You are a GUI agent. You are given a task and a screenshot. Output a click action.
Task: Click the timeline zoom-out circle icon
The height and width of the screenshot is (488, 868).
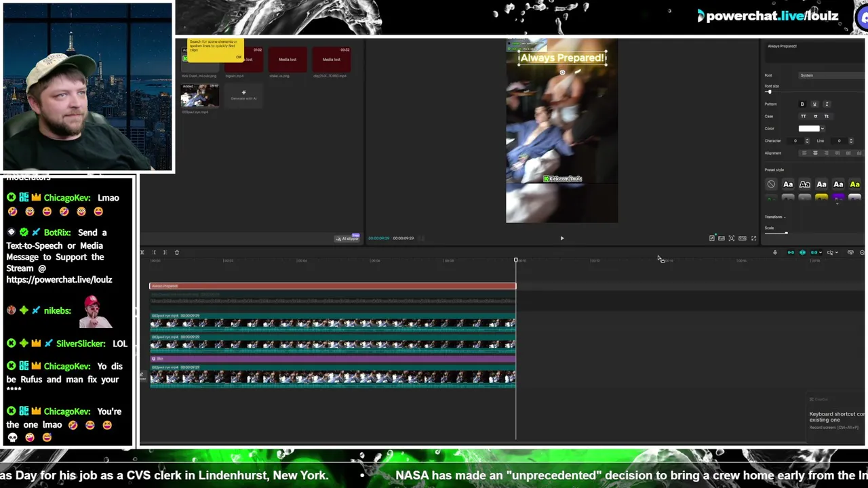point(862,252)
